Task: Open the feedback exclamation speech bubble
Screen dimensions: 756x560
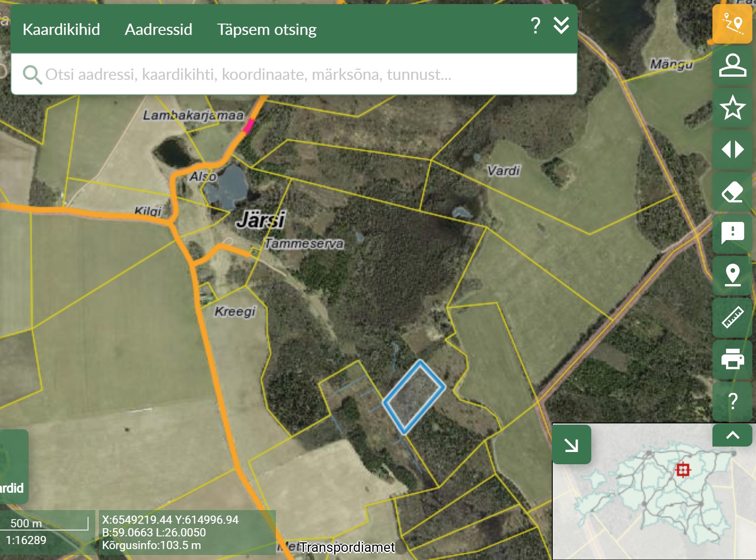Action: pos(732,233)
